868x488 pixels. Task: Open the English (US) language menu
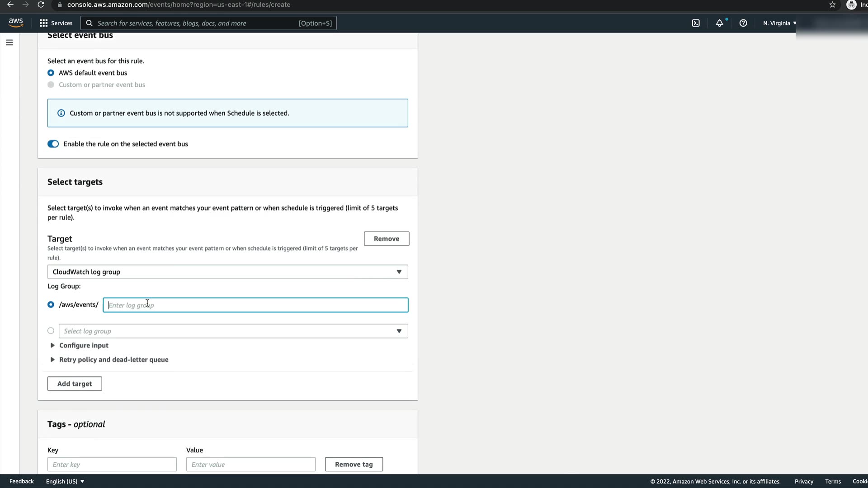coord(65,481)
